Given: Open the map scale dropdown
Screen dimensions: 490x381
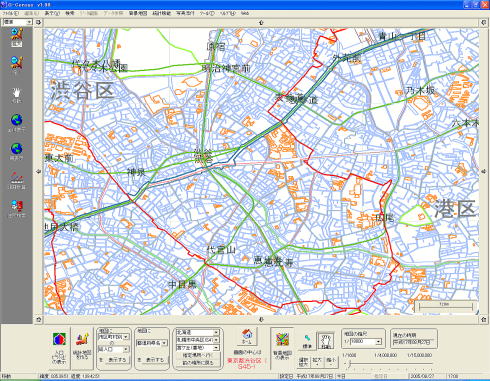Looking at the screenshot, I should pos(365,342).
